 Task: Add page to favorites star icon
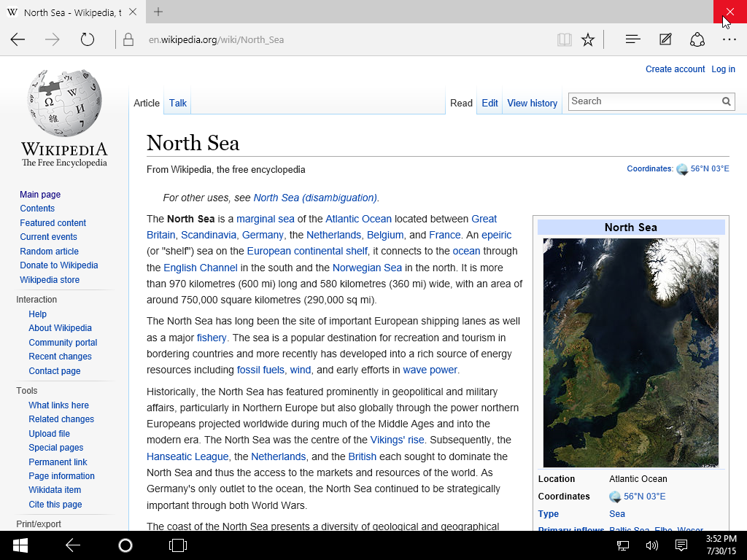click(588, 39)
